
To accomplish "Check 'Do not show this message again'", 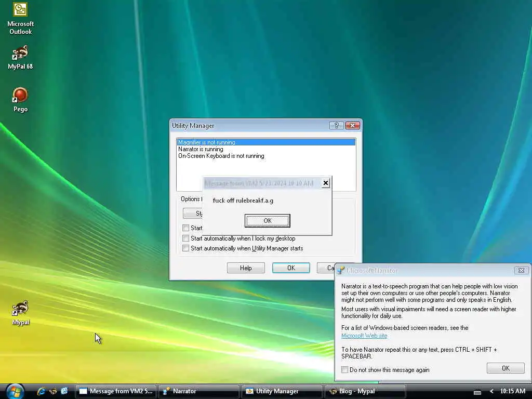I will (x=345, y=369).
